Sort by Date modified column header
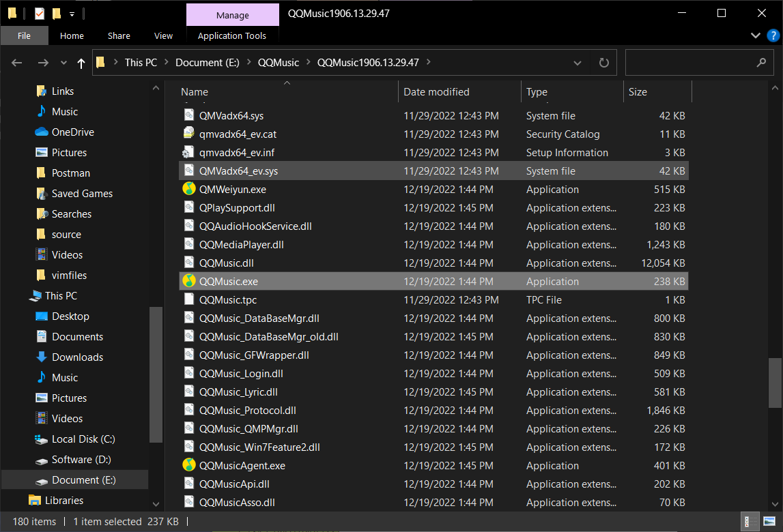 click(460, 92)
